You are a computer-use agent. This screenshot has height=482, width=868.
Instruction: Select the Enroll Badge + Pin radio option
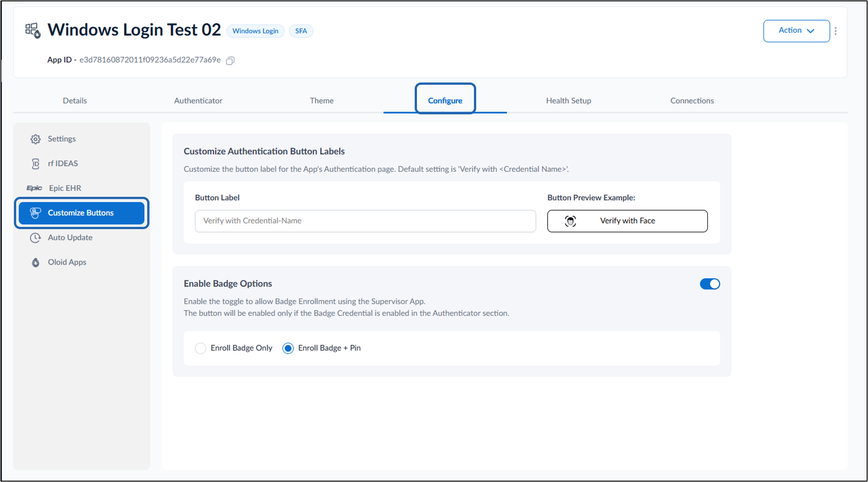[x=288, y=348]
